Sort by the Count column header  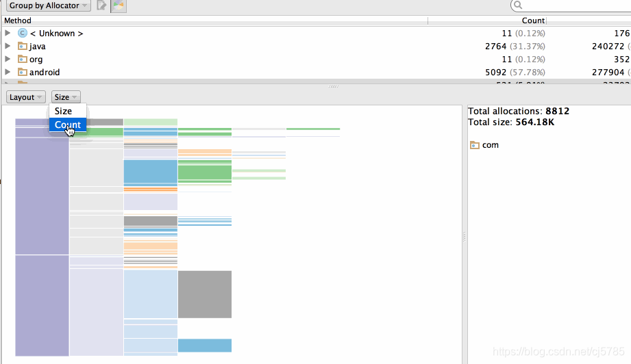tap(533, 21)
